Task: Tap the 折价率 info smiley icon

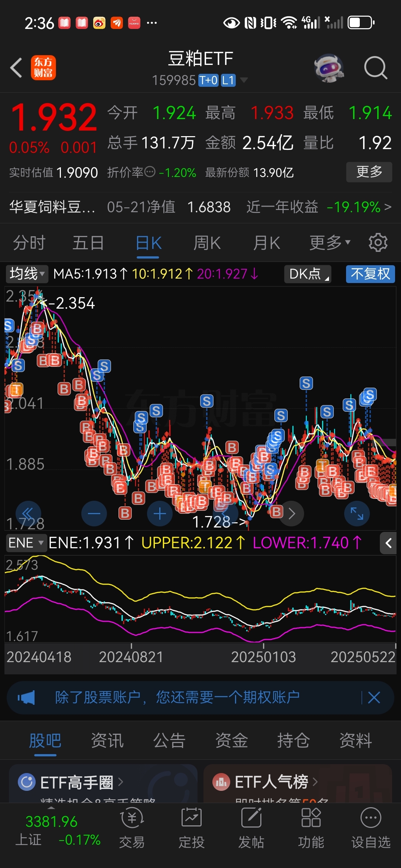Action: (150, 172)
